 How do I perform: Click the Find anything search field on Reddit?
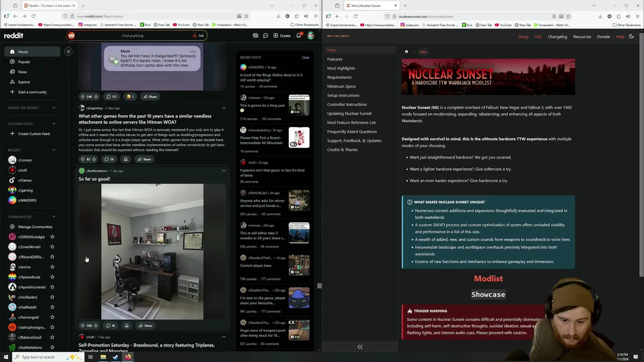click(x=133, y=36)
